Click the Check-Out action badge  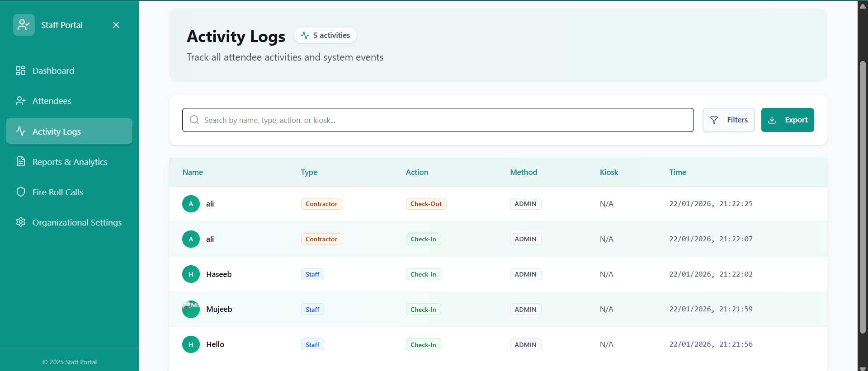pyautogui.click(x=426, y=204)
